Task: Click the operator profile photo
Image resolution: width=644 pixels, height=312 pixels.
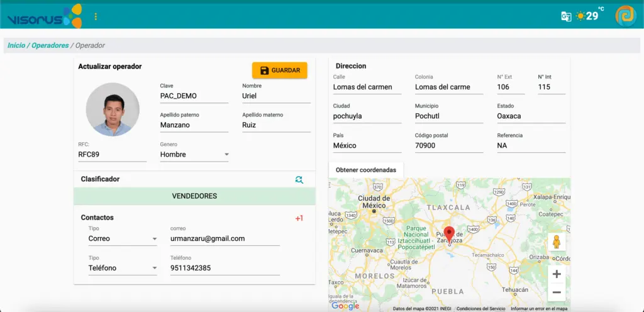Action: 113,109
